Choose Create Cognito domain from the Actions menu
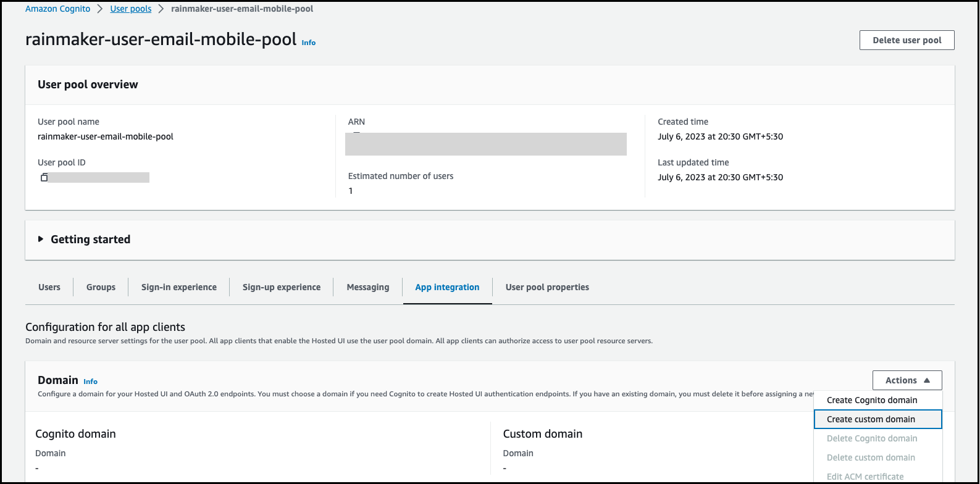Image resolution: width=980 pixels, height=484 pixels. coord(872,400)
